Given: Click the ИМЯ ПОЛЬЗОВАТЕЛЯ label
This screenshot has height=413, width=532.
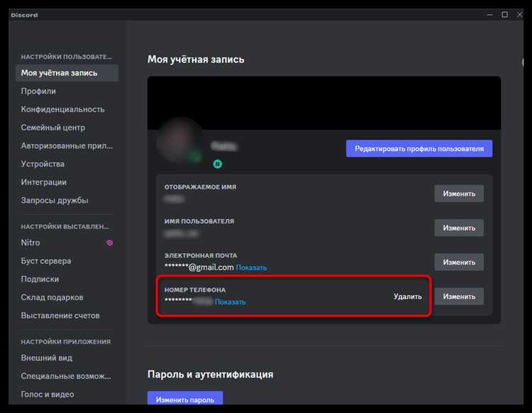Looking at the screenshot, I should pos(199,221).
